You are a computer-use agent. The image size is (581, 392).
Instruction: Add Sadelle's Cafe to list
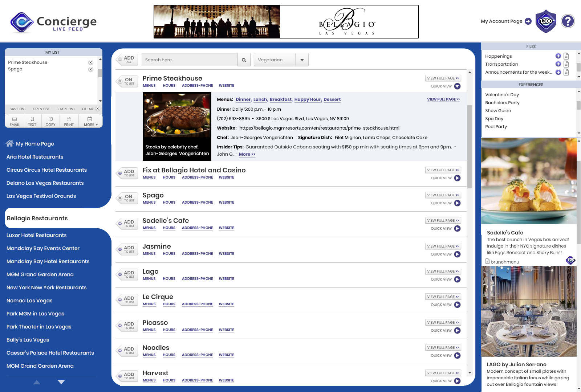pos(127,224)
